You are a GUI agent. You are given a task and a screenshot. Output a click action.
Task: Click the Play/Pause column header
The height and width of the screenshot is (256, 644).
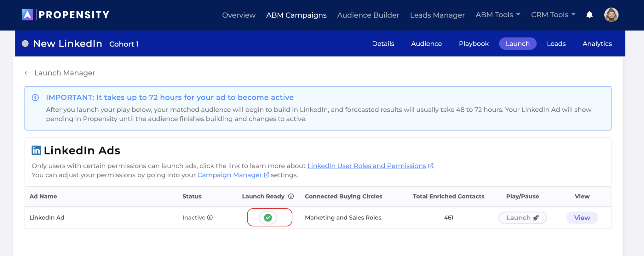[x=522, y=196]
